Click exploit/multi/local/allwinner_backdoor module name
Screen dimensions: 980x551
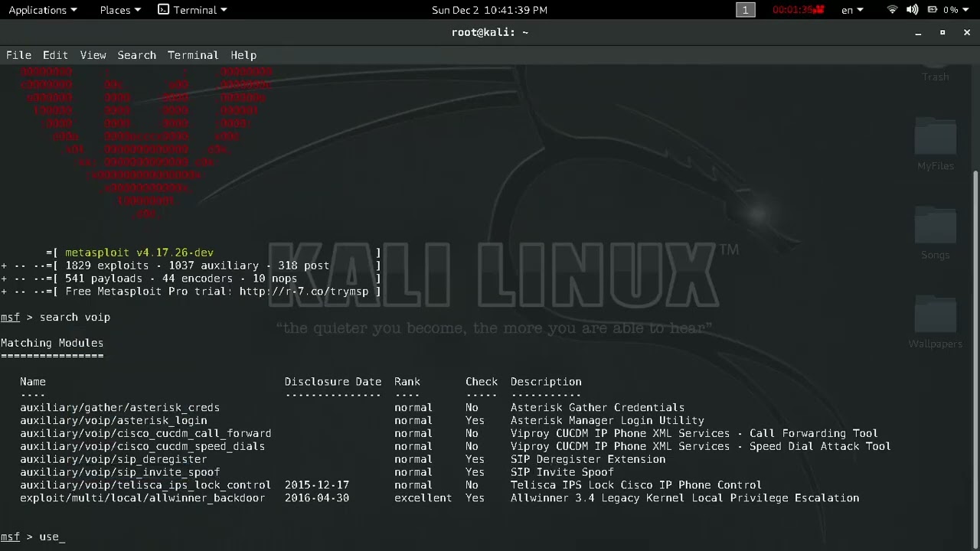click(142, 498)
